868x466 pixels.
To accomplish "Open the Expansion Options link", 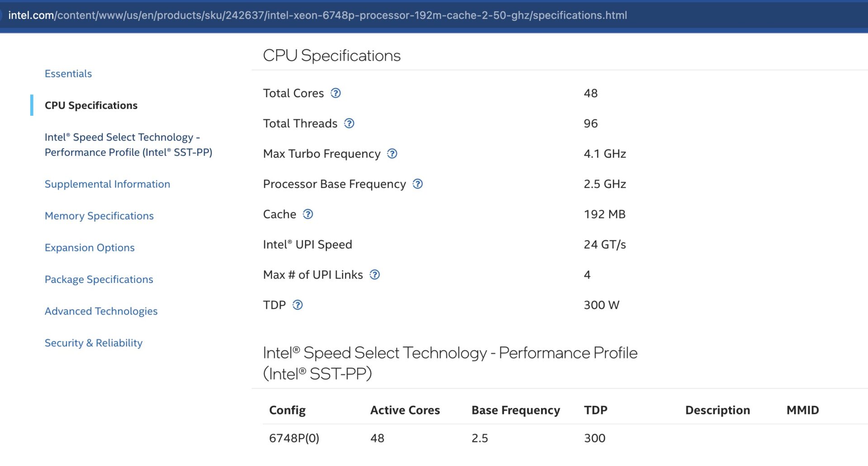I will pos(89,247).
